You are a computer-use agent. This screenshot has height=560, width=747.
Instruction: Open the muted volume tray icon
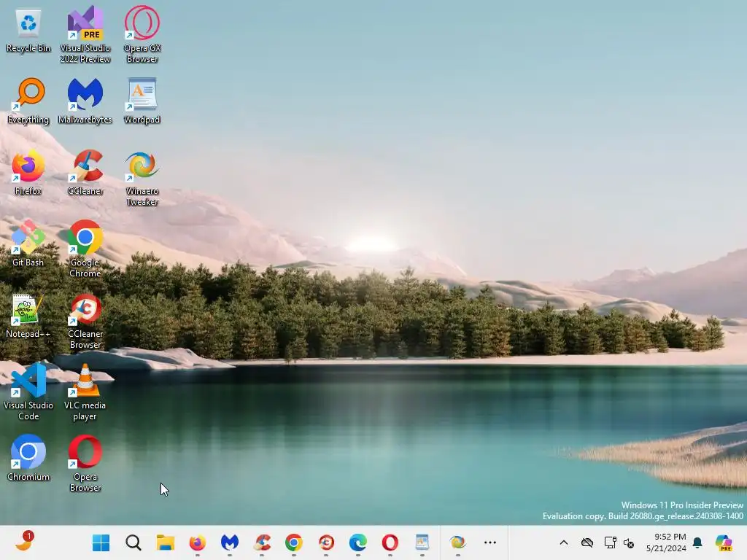click(628, 542)
